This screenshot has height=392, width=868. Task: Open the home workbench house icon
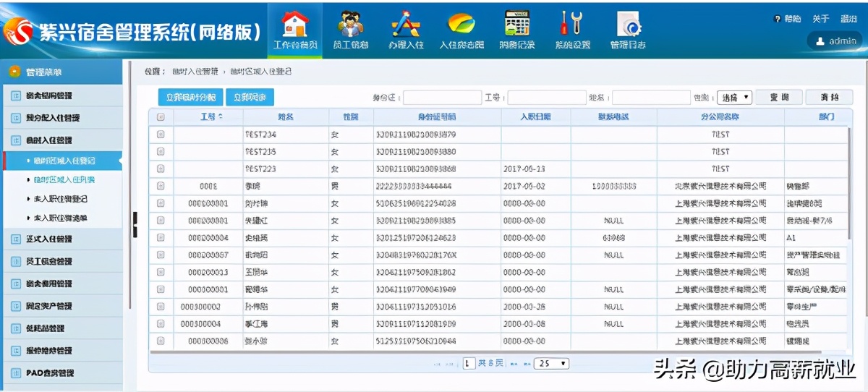point(294,24)
